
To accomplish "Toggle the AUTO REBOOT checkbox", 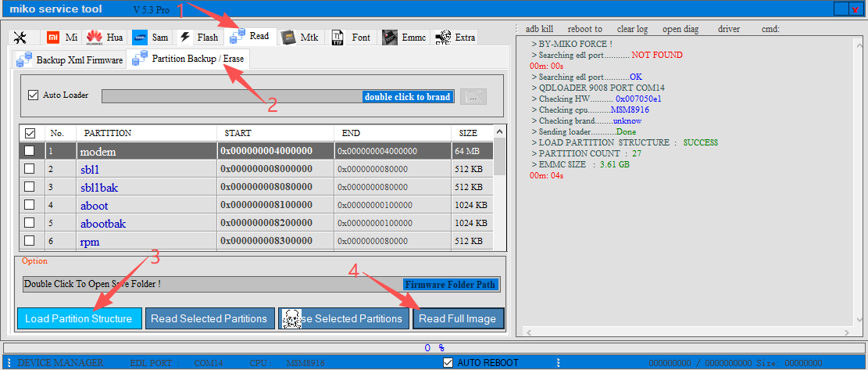I will pyautogui.click(x=448, y=363).
